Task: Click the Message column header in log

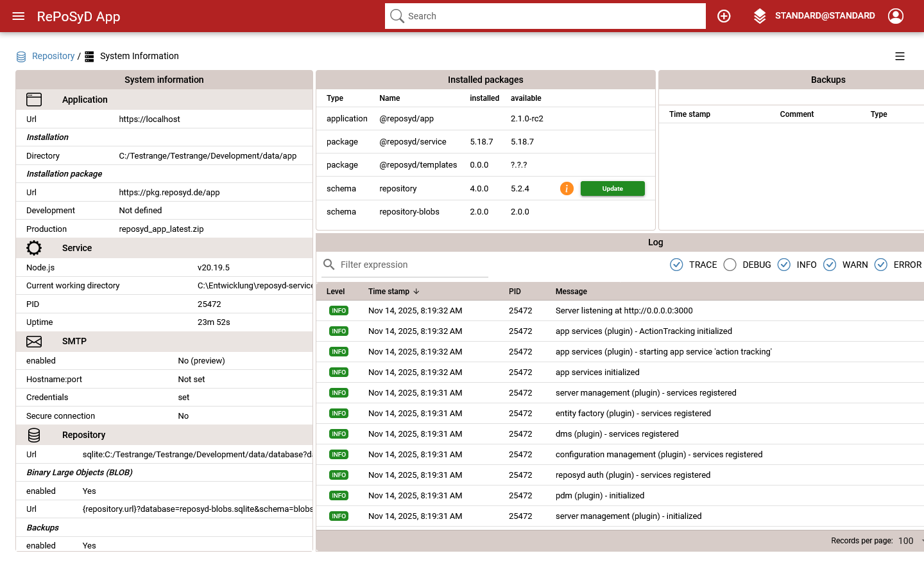Action: [x=571, y=292]
